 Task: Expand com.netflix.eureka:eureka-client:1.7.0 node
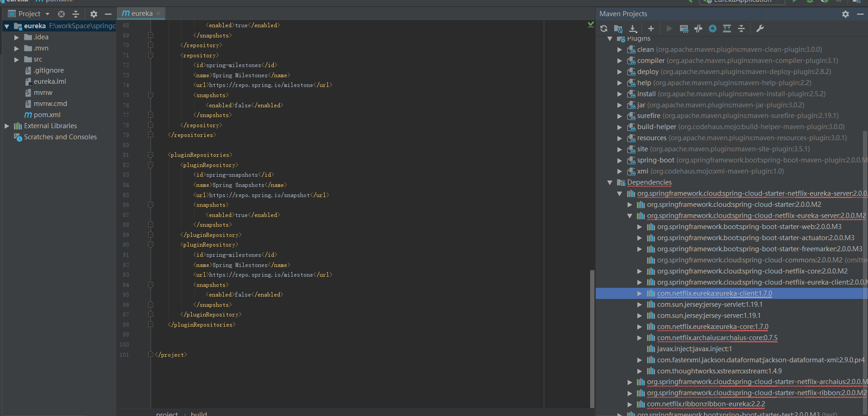640,293
